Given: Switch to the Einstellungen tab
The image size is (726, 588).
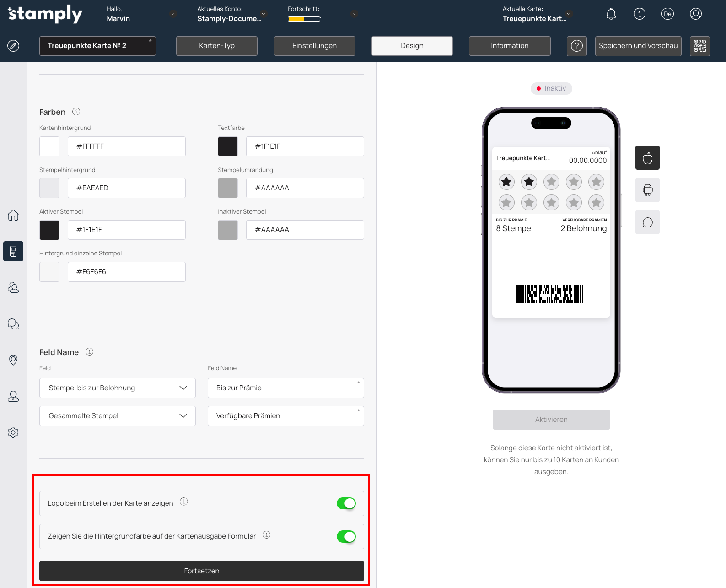Looking at the screenshot, I should 314,46.
